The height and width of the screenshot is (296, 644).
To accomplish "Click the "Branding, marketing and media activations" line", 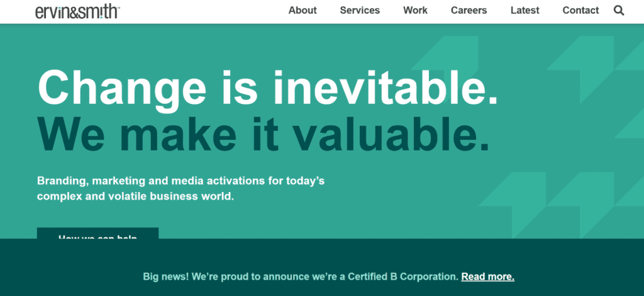I will (180, 181).
